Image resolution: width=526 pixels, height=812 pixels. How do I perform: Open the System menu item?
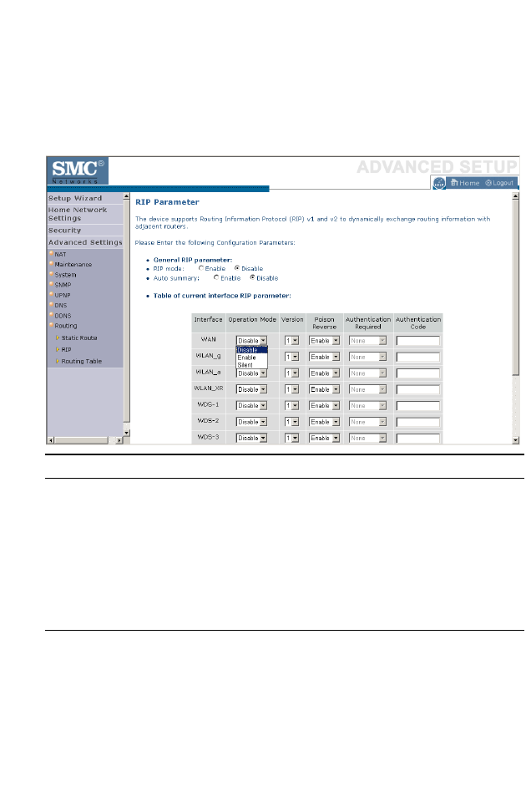(x=65, y=275)
